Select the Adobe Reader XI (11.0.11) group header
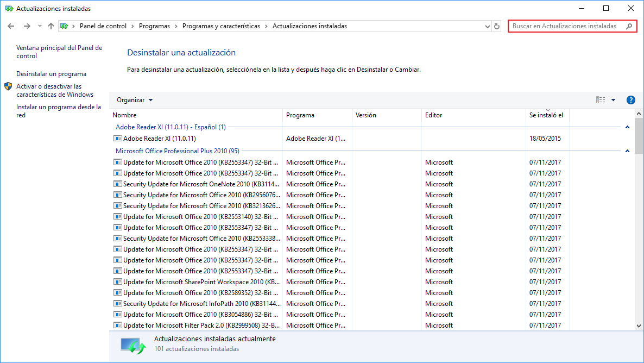This screenshot has width=644, height=363. (171, 127)
